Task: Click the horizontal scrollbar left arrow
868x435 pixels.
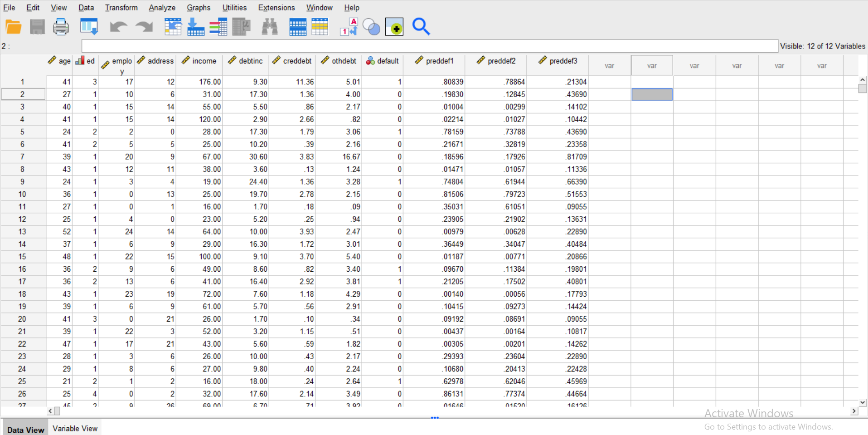Action: pyautogui.click(x=50, y=411)
